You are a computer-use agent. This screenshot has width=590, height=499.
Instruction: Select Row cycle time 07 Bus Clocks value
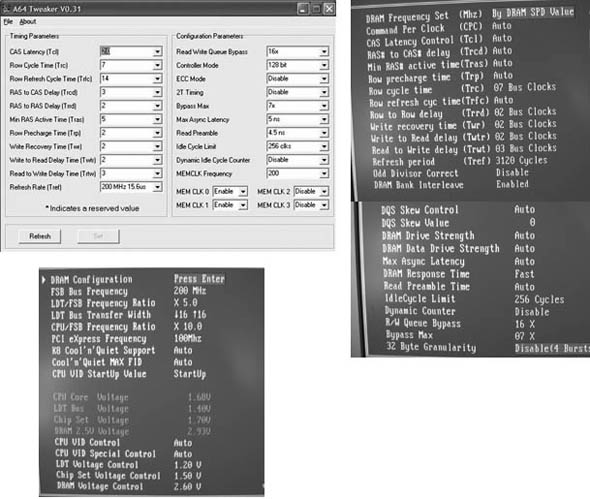(525, 87)
